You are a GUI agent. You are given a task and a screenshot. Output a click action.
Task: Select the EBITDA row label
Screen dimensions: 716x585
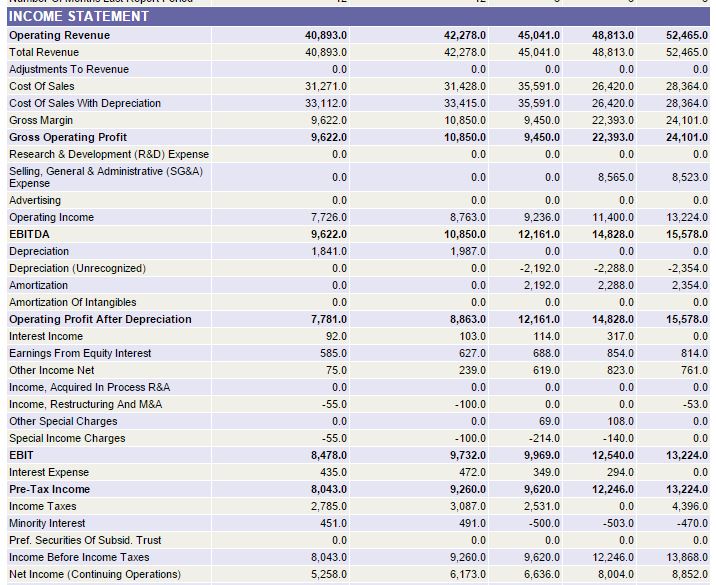(x=30, y=234)
